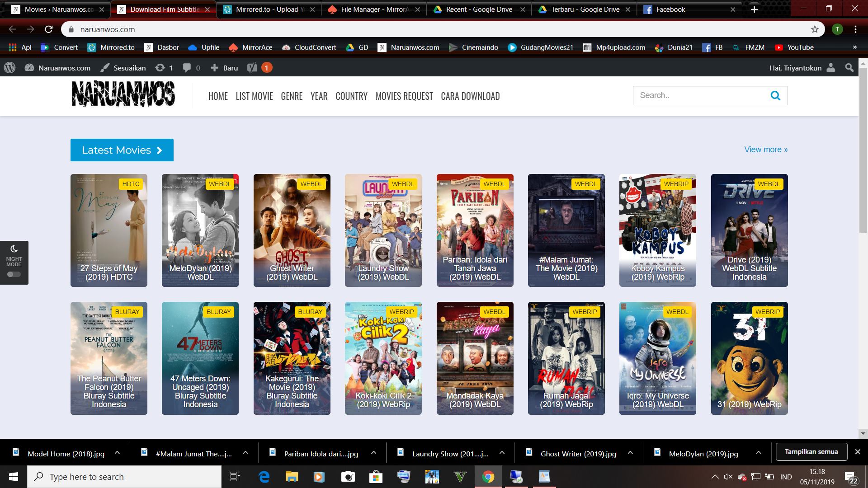
Task: Open the Camera app in the taskbar
Action: click(348, 477)
